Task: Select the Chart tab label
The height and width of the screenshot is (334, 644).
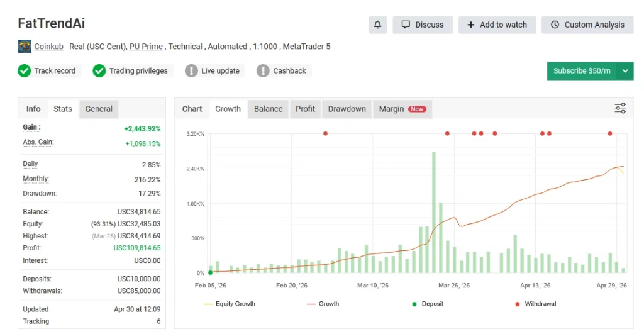Action: [x=192, y=109]
